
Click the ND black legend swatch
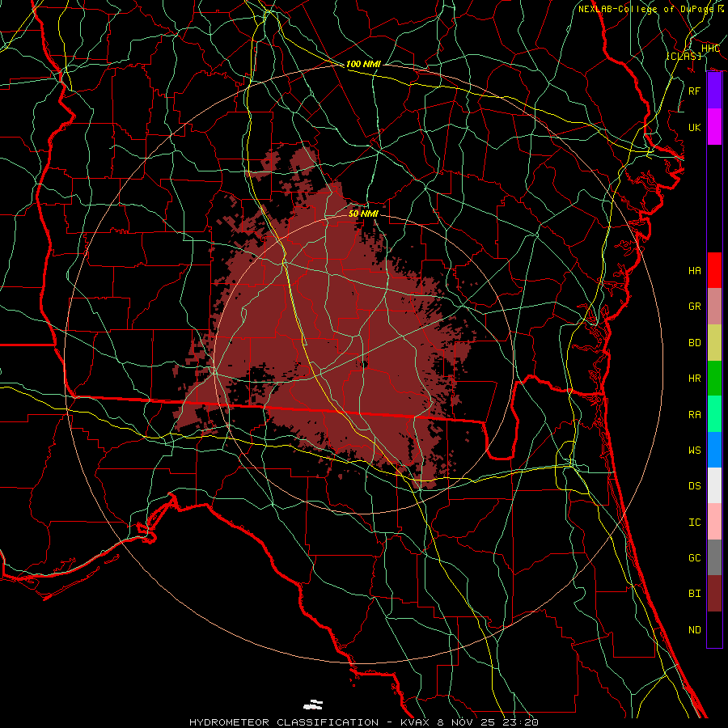714,629
